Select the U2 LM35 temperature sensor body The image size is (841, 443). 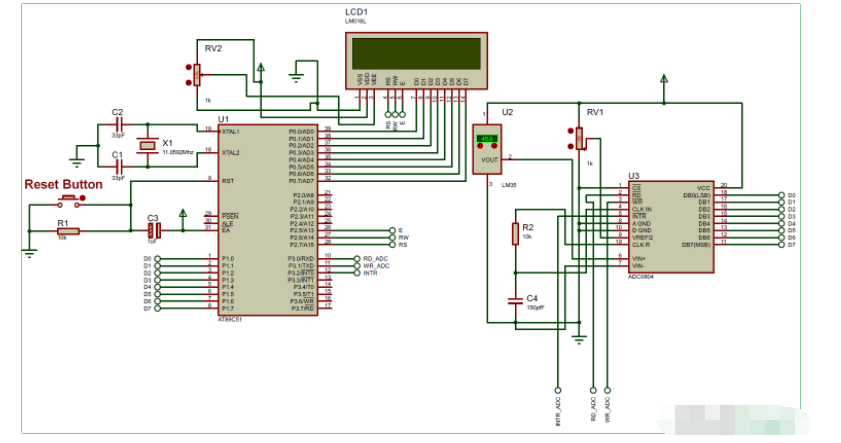click(487, 149)
